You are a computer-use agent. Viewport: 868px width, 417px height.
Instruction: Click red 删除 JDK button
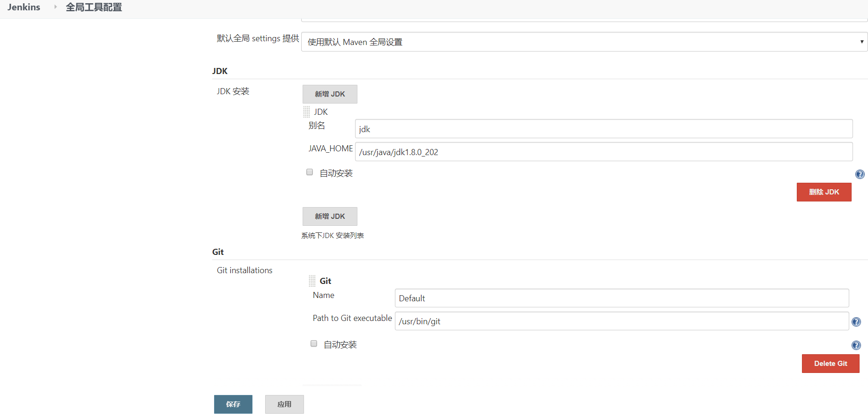[824, 192]
